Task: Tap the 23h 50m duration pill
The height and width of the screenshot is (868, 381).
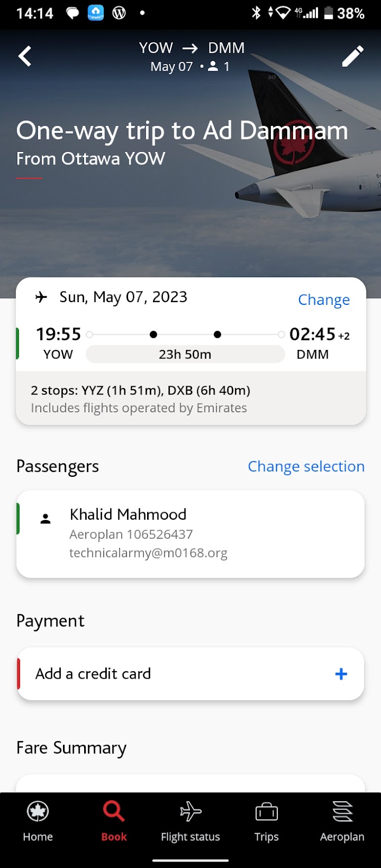Action: [185, 354]
